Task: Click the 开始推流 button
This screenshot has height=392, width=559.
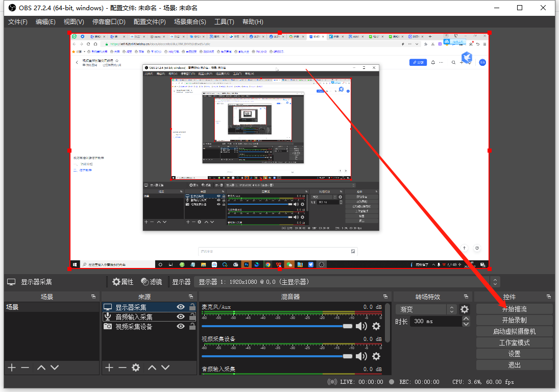Action: [x=514, y=309]
